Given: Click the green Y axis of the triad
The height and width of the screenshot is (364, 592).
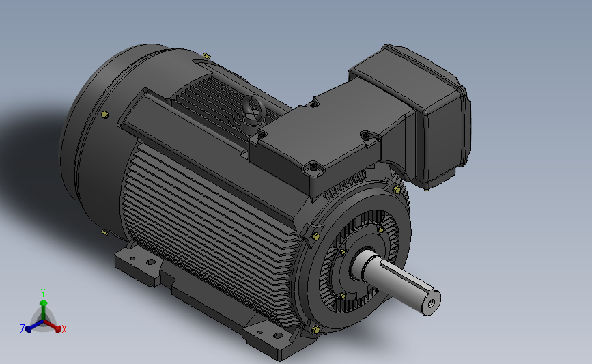Looking at the screenshot, I should coord(43,309).
